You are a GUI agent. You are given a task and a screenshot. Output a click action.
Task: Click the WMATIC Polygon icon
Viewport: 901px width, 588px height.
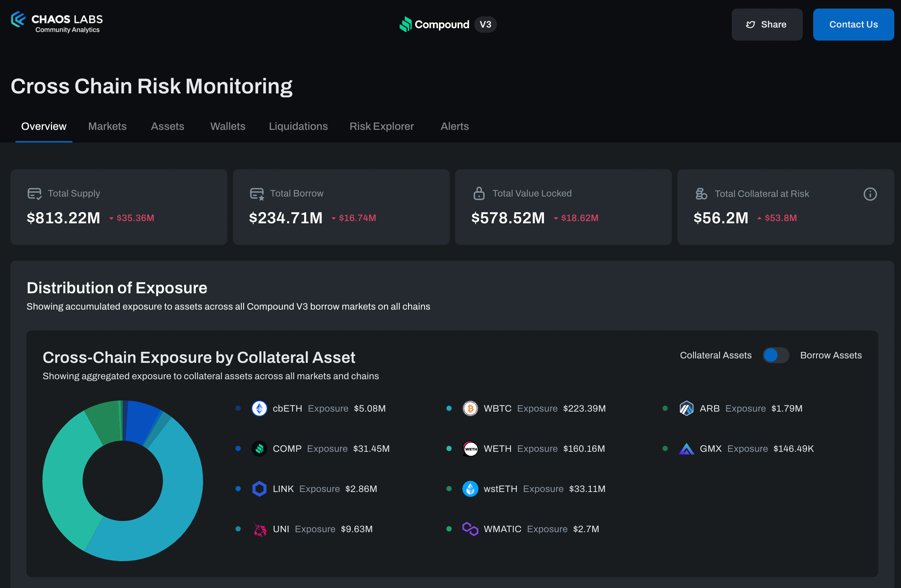tap(470, 529)
